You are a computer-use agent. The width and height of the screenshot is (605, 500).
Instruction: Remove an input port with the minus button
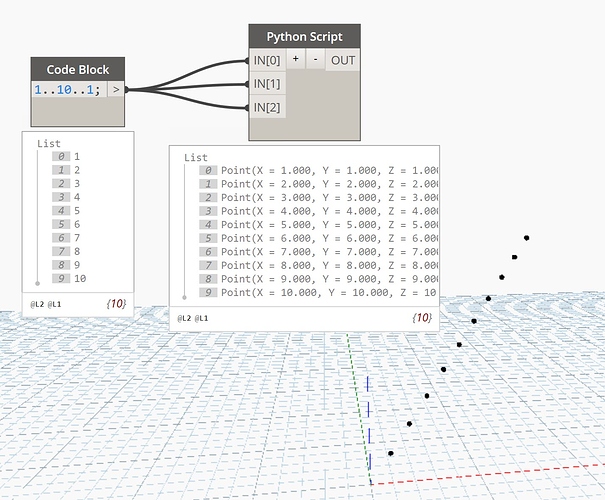(316, 59)
